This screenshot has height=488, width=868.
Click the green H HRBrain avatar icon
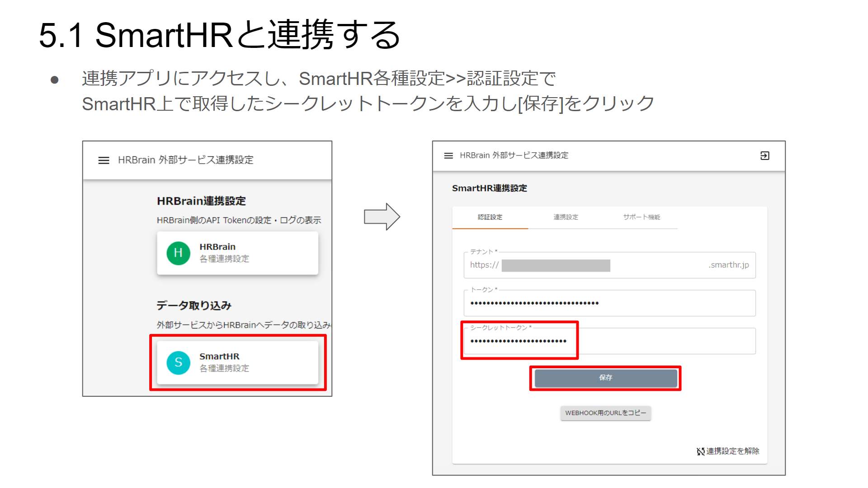179,253
